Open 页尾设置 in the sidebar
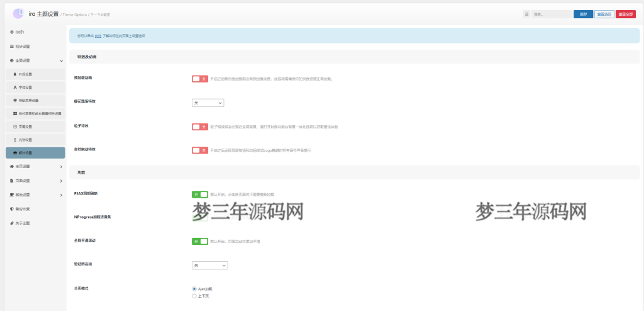The height and width of the screenshot is (311, 644). click(x=35, y=127)
